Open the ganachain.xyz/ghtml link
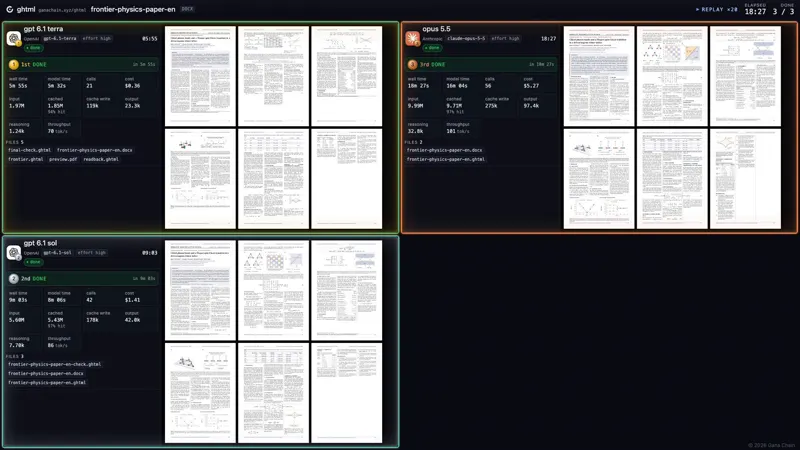 tap(62, 10)
